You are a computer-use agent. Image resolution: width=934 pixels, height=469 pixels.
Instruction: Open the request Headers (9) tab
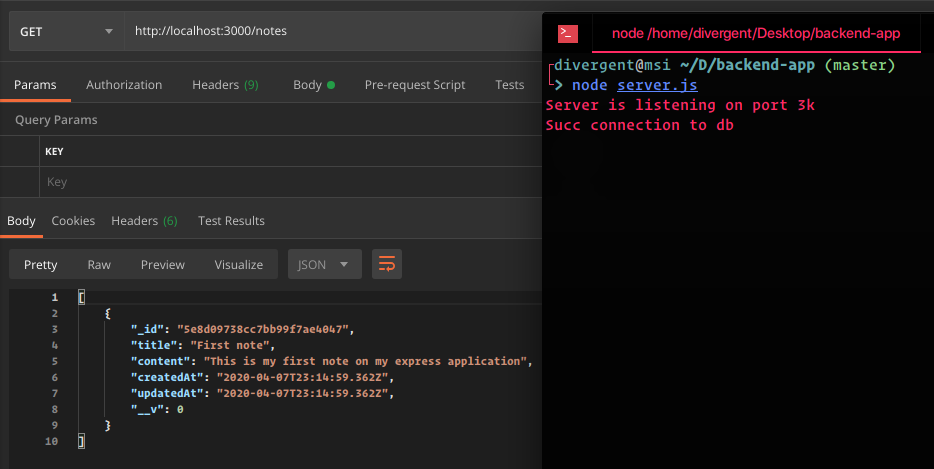[225, 85]
